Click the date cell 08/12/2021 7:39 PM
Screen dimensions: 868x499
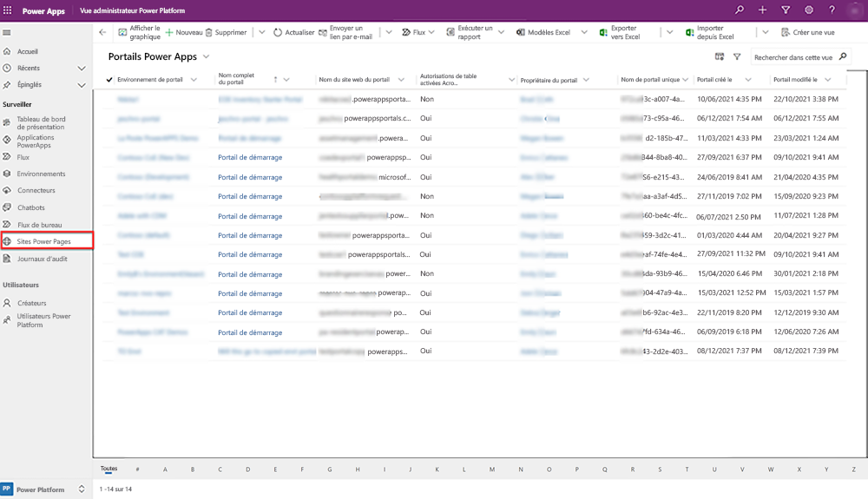click(x=806, y=351)
